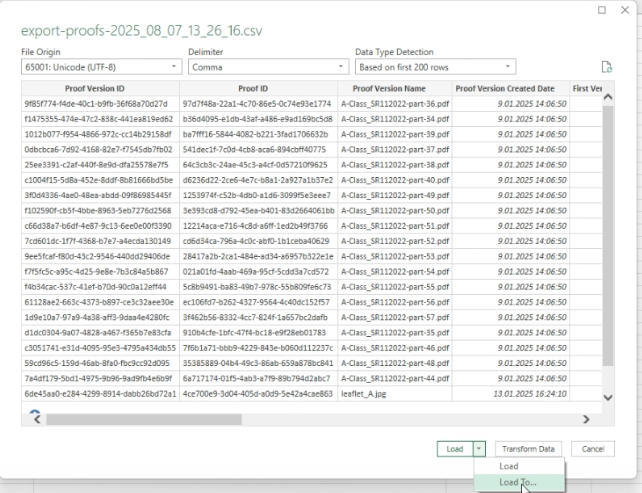This screenshot has height=493, width=642.
Task: Click the vertical scrollbar thumb
Action: click(608, 235)
